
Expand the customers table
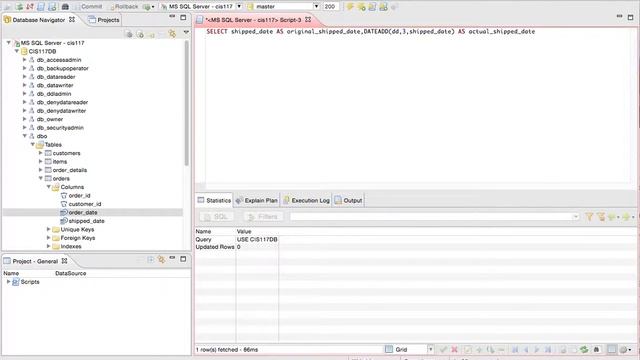coord(40,153)
